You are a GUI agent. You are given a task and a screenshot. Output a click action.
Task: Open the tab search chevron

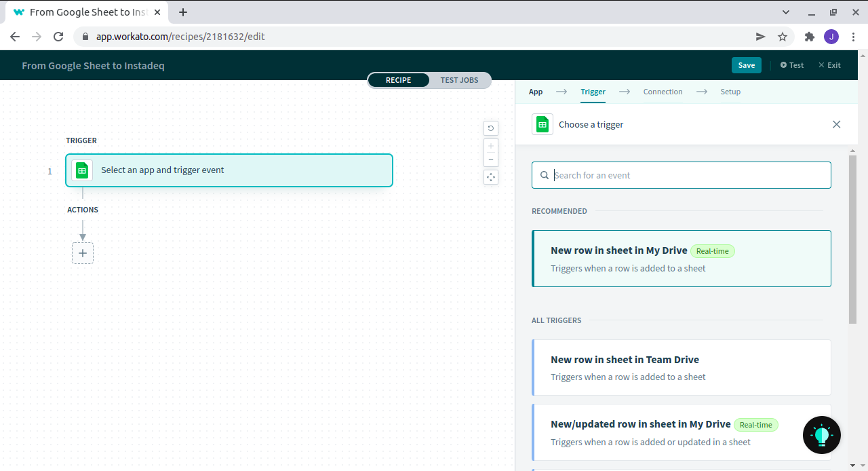click(786, 12)
